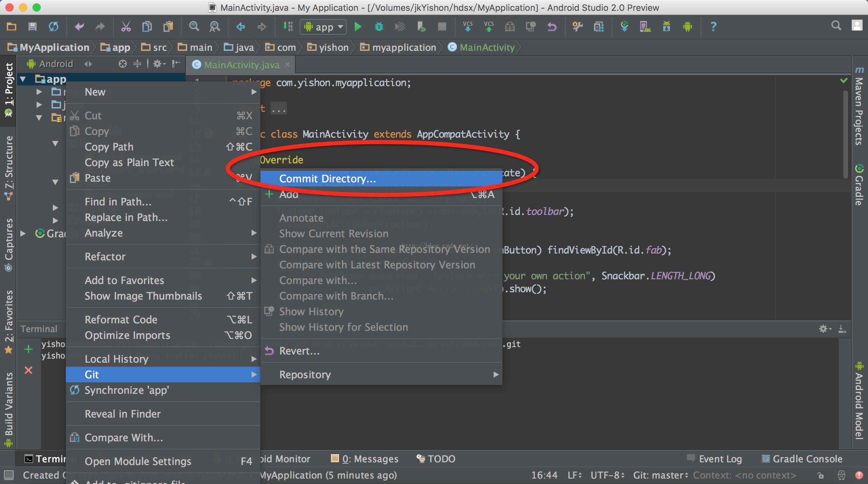The height and width of the screenshot is (484, 868).
Task: Select Commit Directory... menu item
Action: [381, 179]
